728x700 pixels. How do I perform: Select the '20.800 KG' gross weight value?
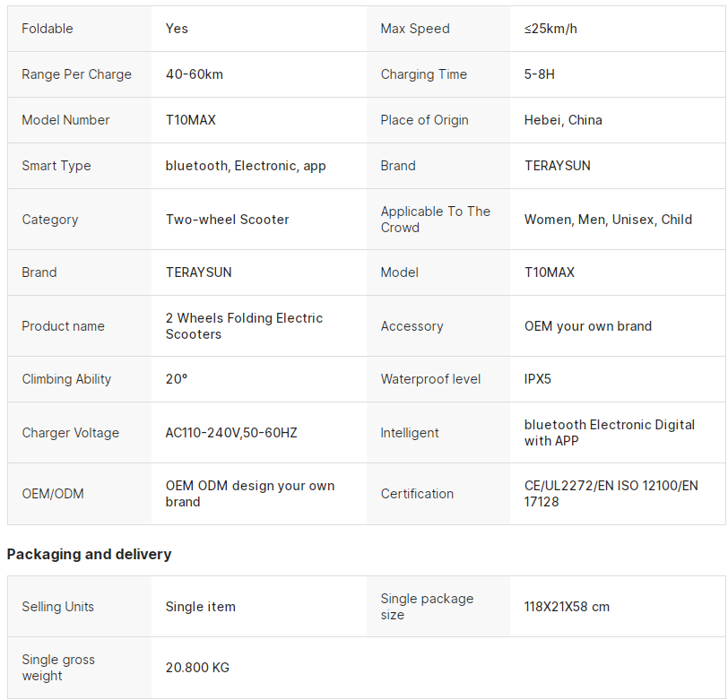pos(197,668)
